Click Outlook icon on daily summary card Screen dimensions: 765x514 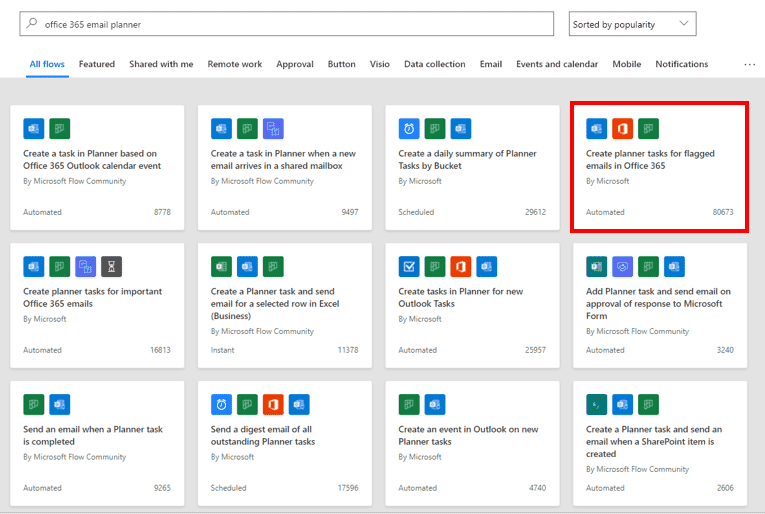461,129
